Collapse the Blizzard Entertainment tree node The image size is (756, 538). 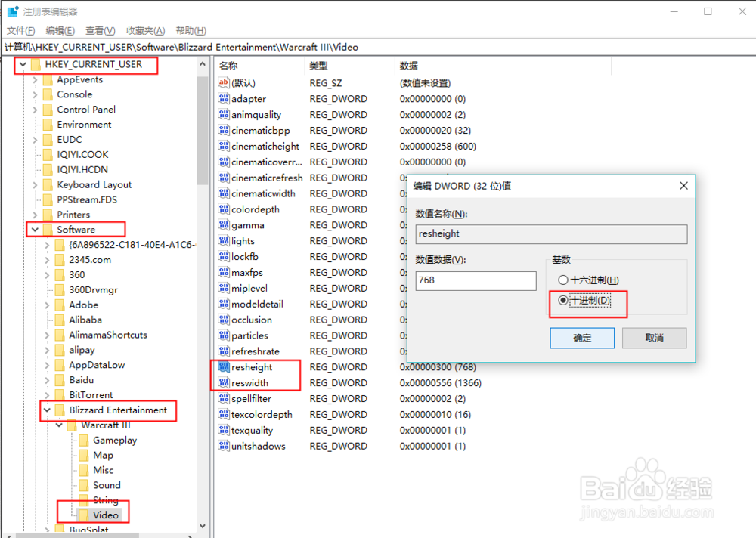(x=47, y=410)
